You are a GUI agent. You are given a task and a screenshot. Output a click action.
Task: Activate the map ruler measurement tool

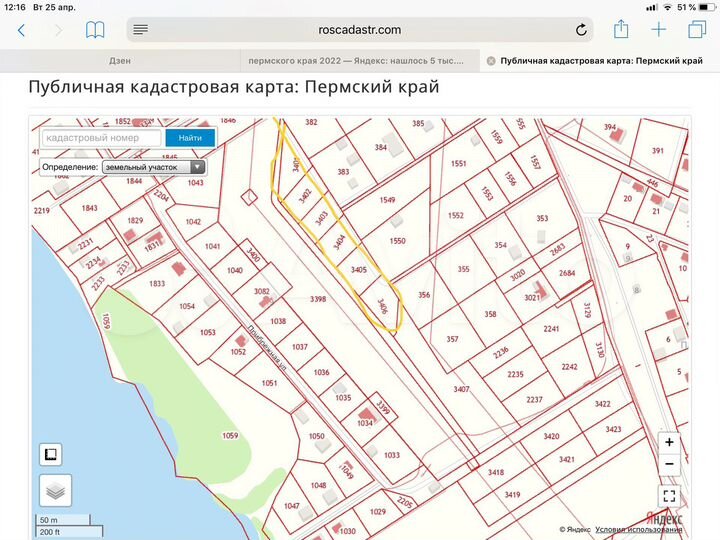click(x=51, y=455)
